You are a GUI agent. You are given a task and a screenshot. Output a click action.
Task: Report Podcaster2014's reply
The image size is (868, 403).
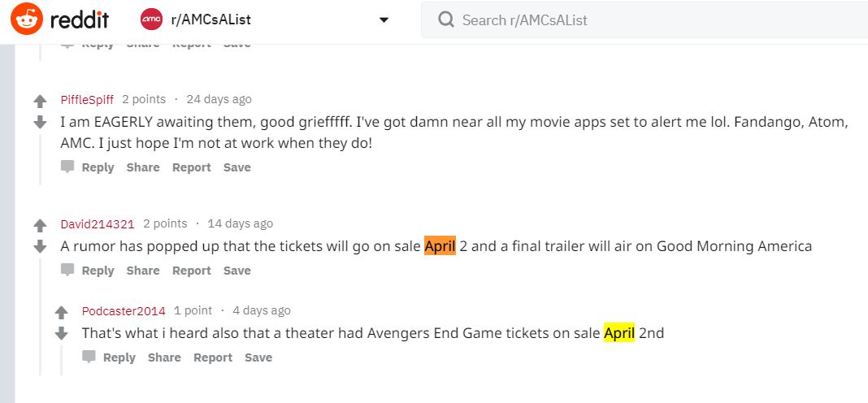(213, 357)
